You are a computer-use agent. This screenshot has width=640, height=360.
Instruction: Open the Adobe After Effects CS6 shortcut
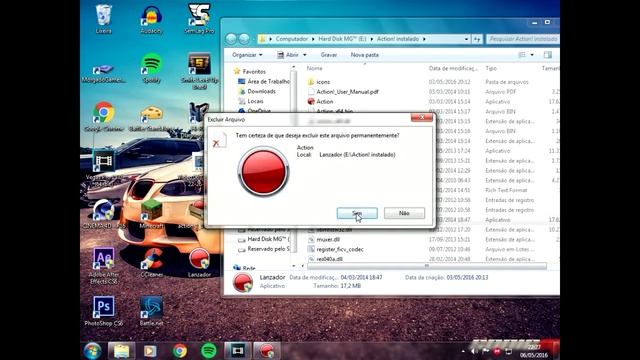coord(103,266)
